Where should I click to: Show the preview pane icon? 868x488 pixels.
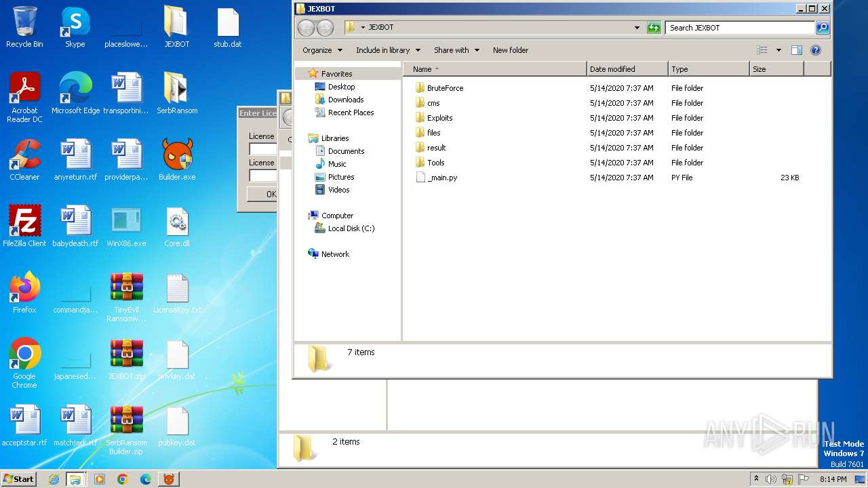(797, 50)
